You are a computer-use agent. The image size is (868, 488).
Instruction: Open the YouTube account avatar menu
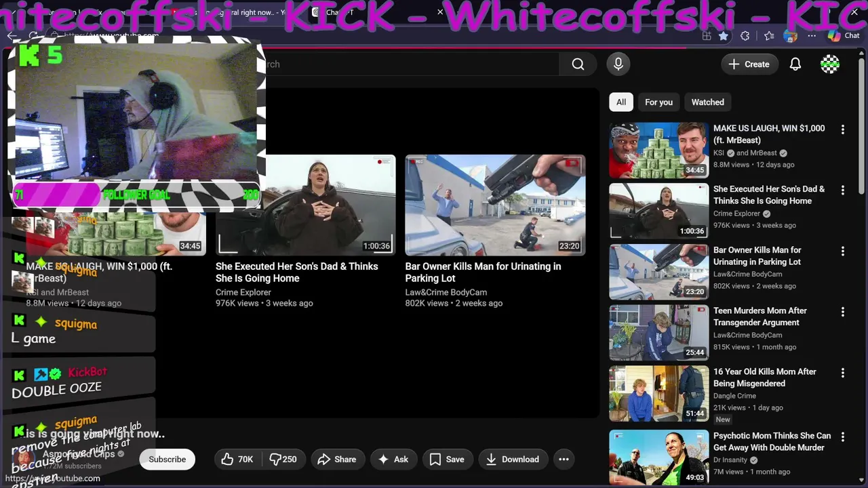click(830, 64)
